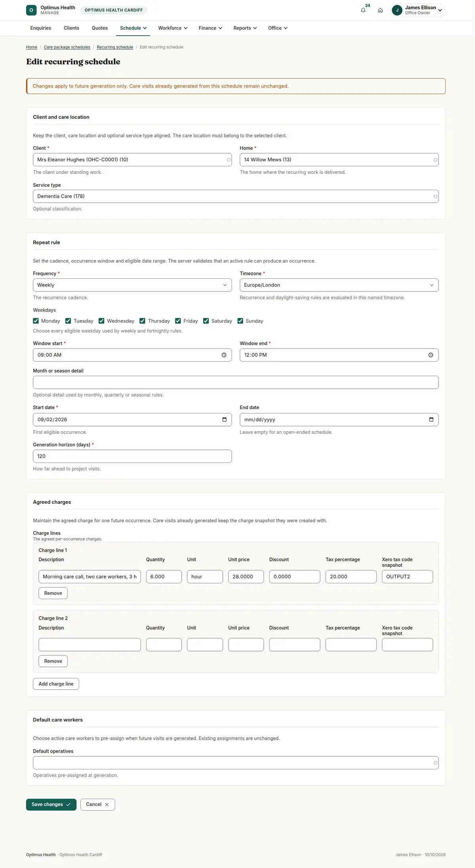The width and height of the screenshot is (475, 868).
Task: Toggle the Thursday weekday checkbox
Action: (x=142, y=321)
